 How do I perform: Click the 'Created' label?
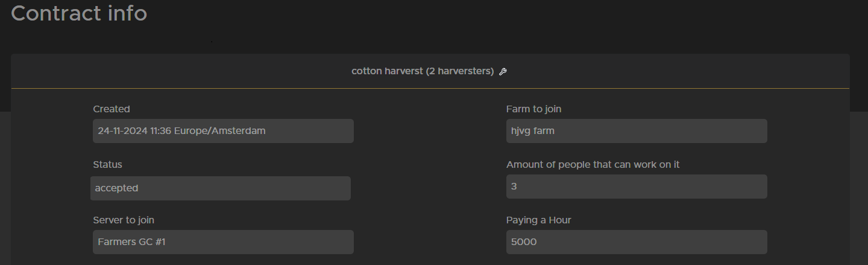112,109
